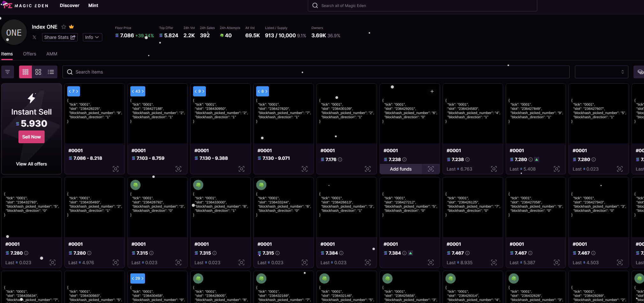
Task: Click the Add funds button
Action: tap(401, 169)
